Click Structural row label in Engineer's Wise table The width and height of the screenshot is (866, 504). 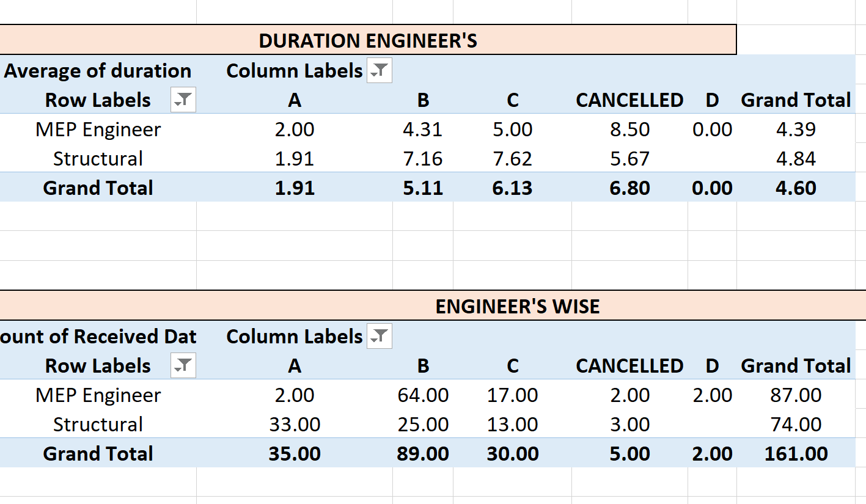click(x=98, y=425)
